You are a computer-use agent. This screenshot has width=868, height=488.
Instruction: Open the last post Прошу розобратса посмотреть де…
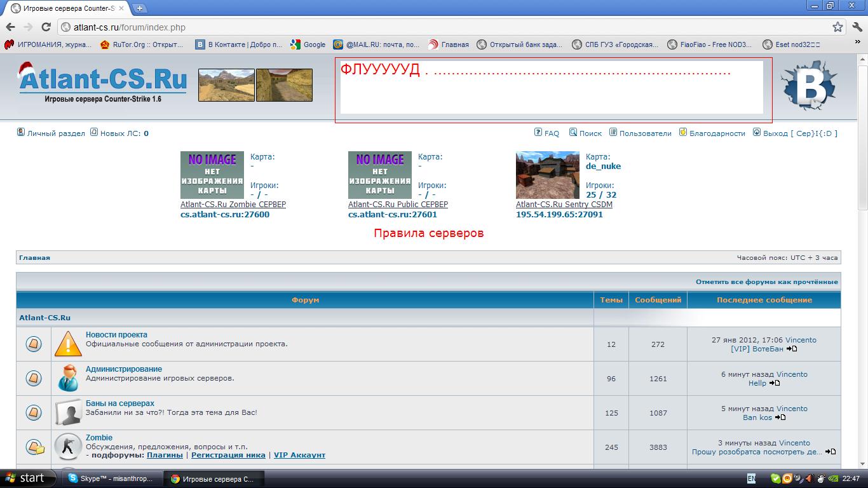[x=757, y=452]
